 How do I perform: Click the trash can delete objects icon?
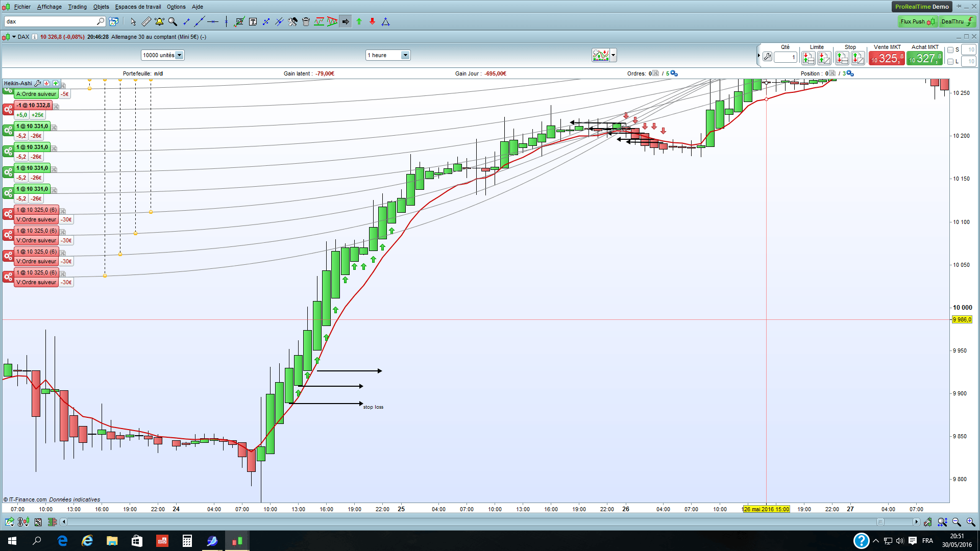point(306,21)
